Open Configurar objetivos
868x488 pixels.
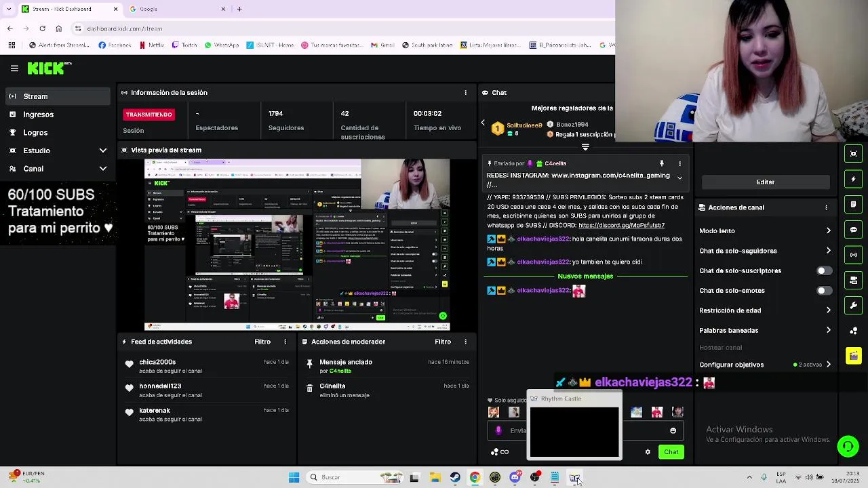click(765, 365)
